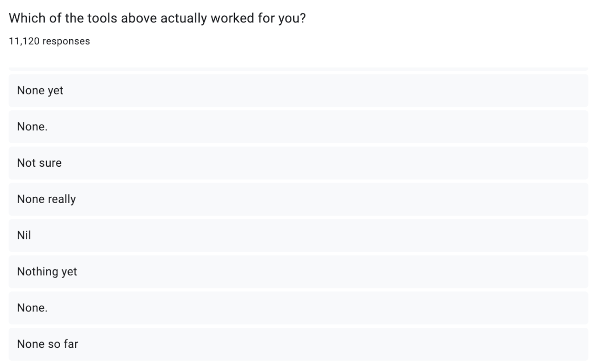Click the number "11,120" under the question
This screenshot has height=364, width=597.
point(23,42)
